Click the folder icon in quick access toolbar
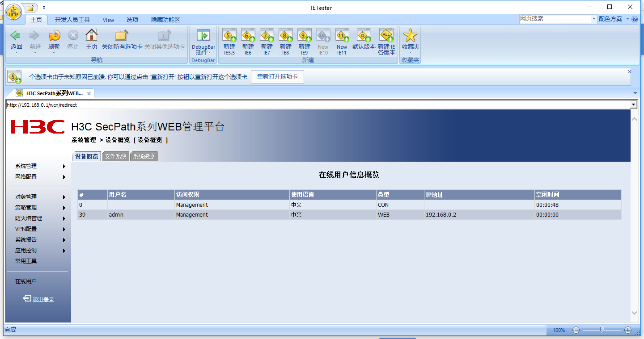The height and width of the screenshot is (339, 644). coord(30,8)
